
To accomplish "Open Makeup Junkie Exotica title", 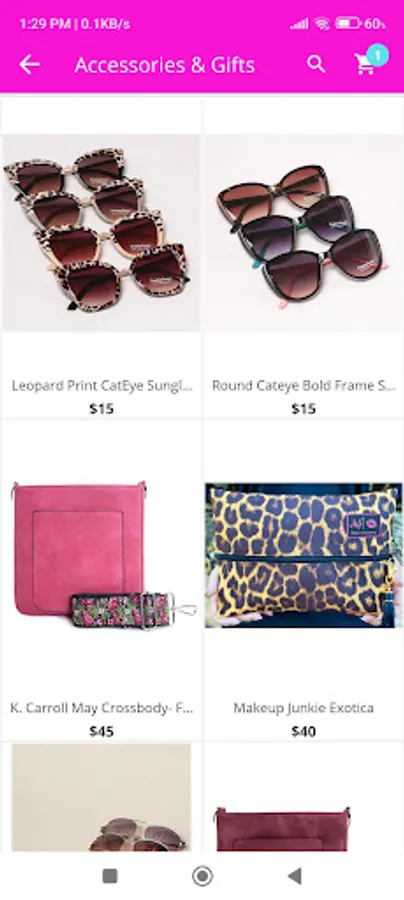I will (304, 708).
